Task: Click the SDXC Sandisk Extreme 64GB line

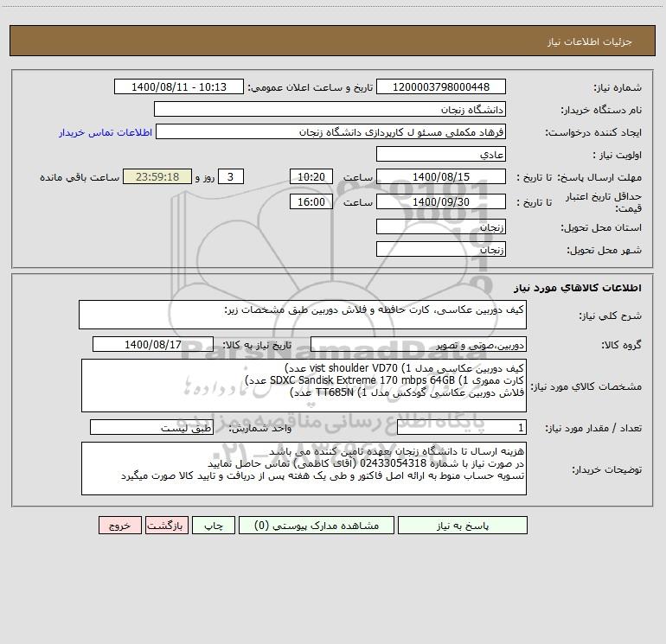Action: (384, 380)
